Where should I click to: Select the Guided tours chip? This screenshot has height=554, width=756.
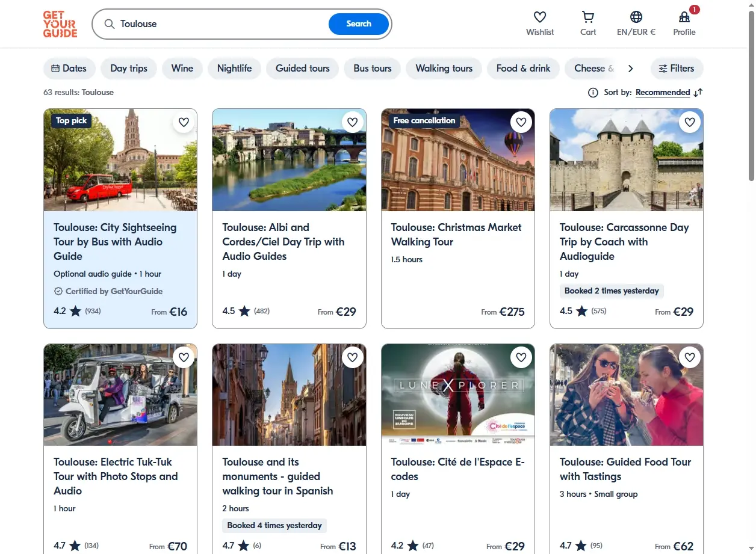303,69
